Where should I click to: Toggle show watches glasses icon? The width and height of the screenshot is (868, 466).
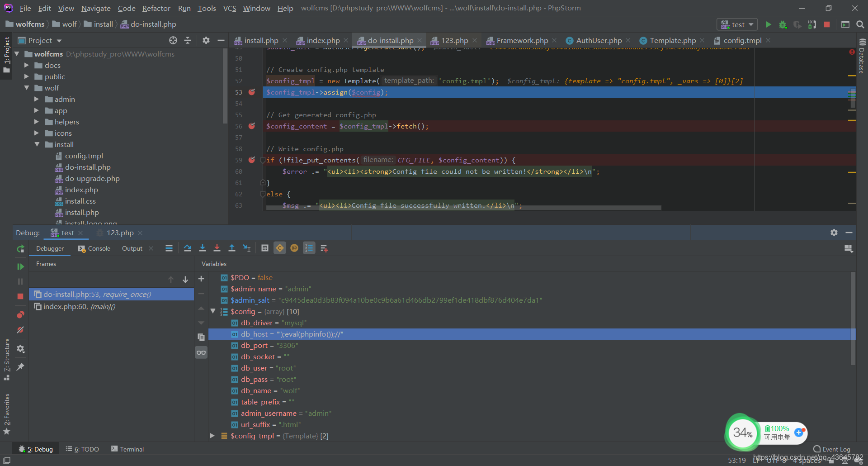201,352
